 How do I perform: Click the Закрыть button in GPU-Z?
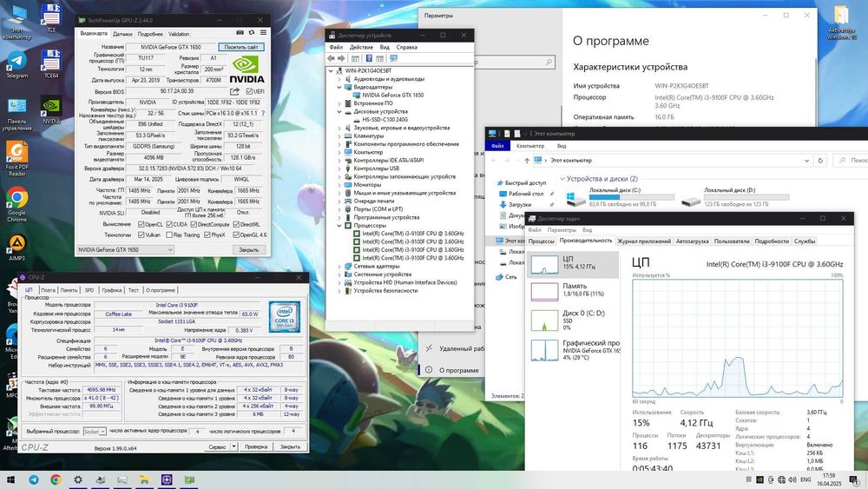coord(248,250)
